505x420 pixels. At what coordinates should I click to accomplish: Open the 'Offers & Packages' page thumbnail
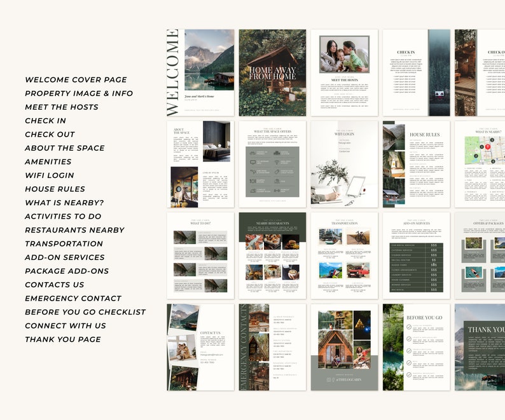click(x=480, y=256)
